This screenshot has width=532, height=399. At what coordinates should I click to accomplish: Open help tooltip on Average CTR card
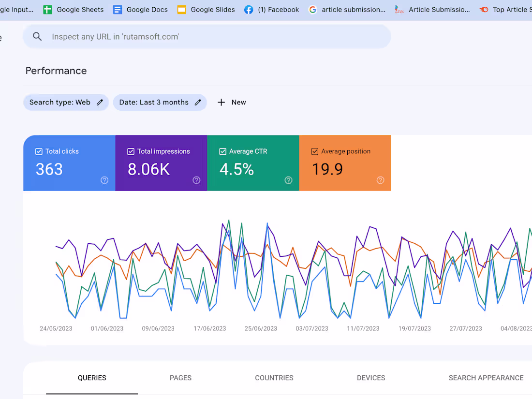tap(288, 180)
